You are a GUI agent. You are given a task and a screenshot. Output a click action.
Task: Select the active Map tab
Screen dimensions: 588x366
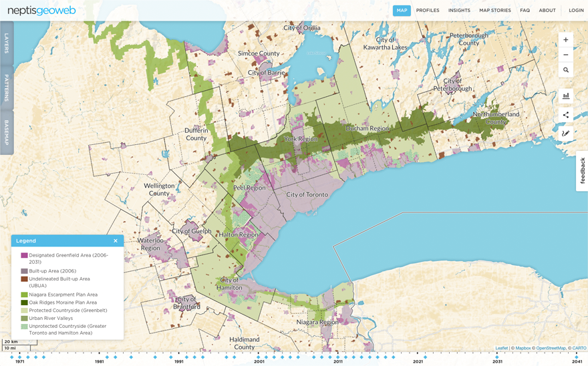point(402,11)
